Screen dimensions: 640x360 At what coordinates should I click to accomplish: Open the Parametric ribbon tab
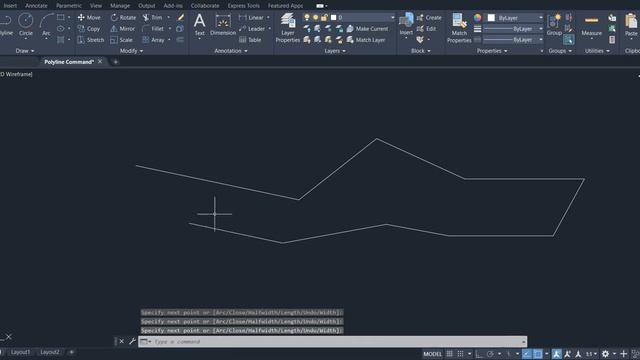click(69, 6)
